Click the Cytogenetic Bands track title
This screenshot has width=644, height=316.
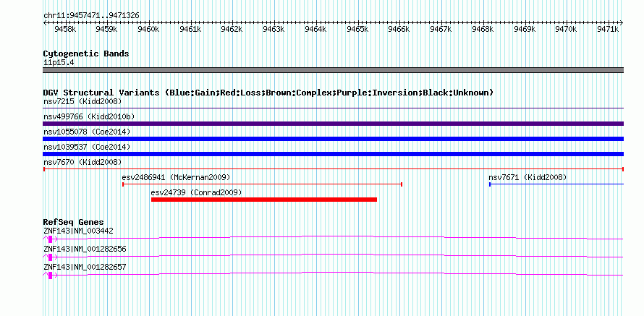point(86,54)
